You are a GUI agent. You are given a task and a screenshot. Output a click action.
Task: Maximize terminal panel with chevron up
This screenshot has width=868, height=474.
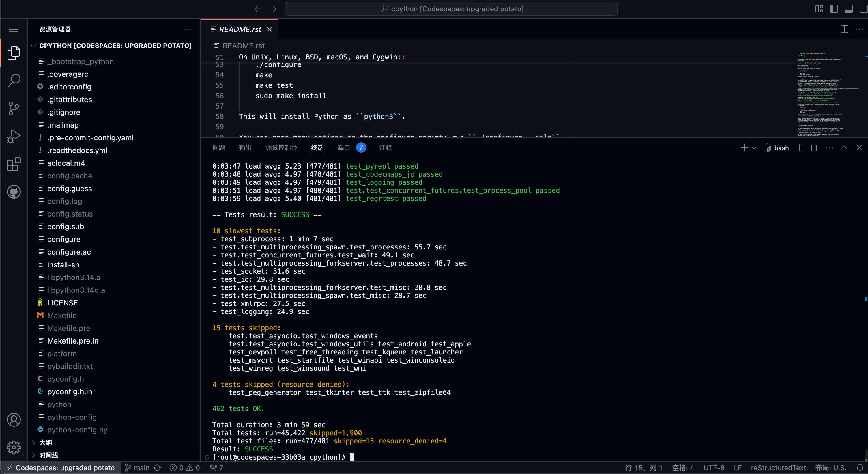coord(844,148)
